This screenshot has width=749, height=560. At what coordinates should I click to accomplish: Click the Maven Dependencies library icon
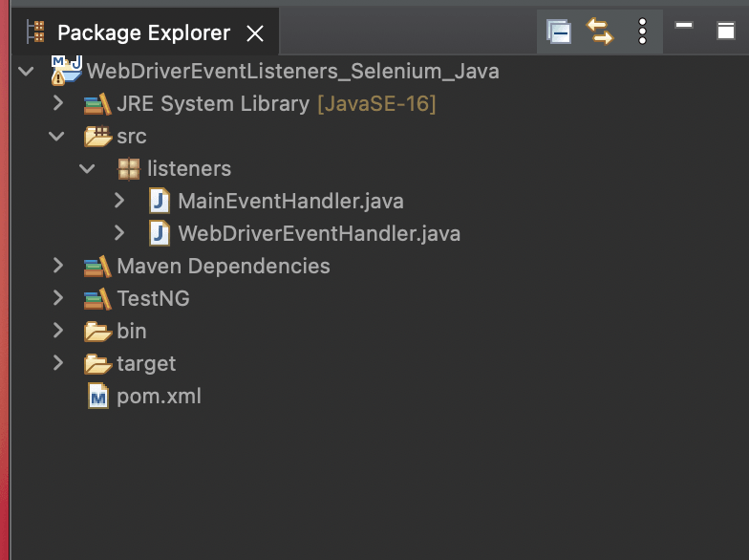tap(97, 267)
